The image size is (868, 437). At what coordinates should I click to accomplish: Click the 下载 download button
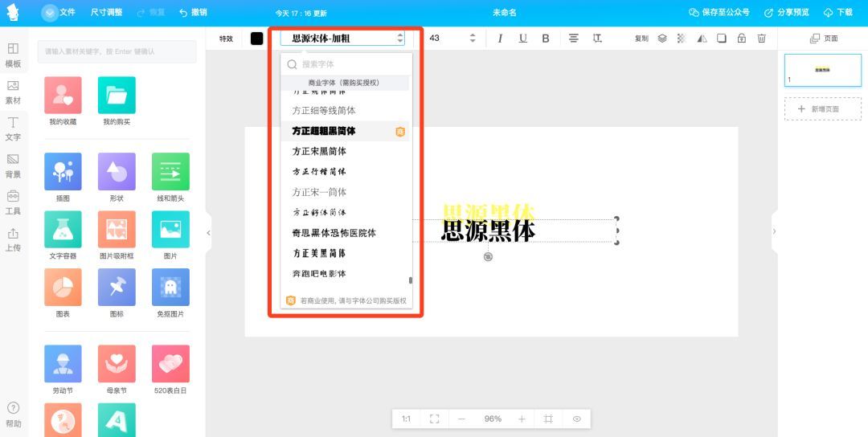coord(838,12)
